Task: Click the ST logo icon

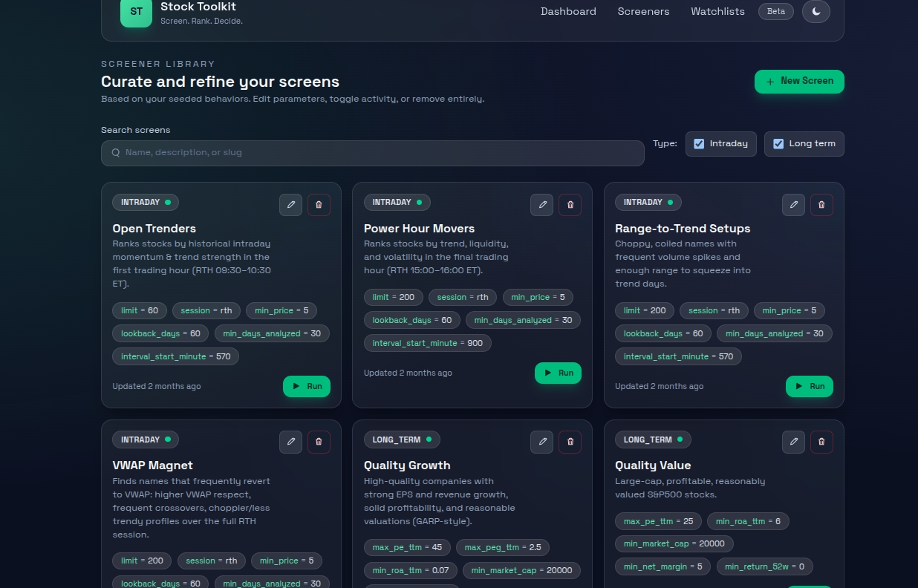Action: click(x=136, y=12)
